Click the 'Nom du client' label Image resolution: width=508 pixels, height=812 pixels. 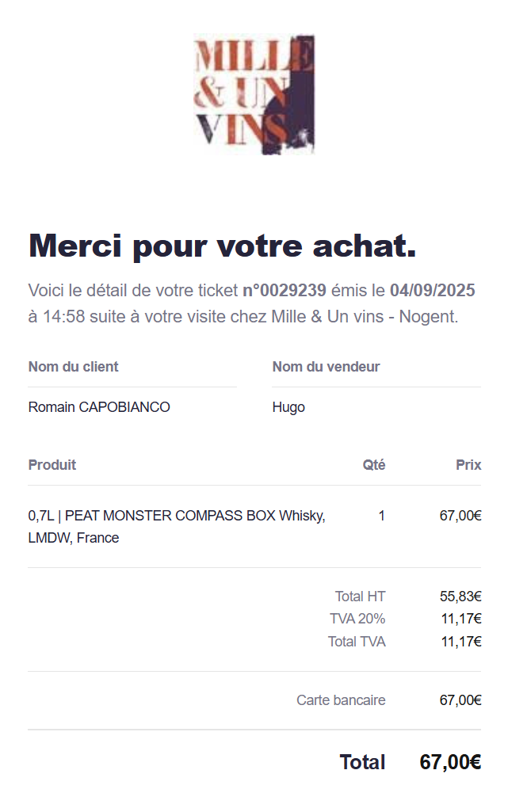click(73, 367)
